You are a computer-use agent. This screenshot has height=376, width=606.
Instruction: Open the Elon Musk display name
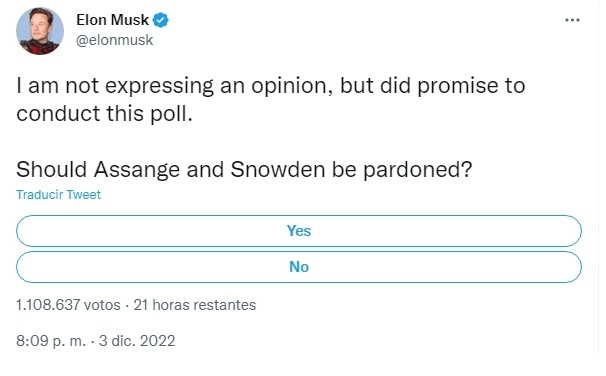pos(112,20)
